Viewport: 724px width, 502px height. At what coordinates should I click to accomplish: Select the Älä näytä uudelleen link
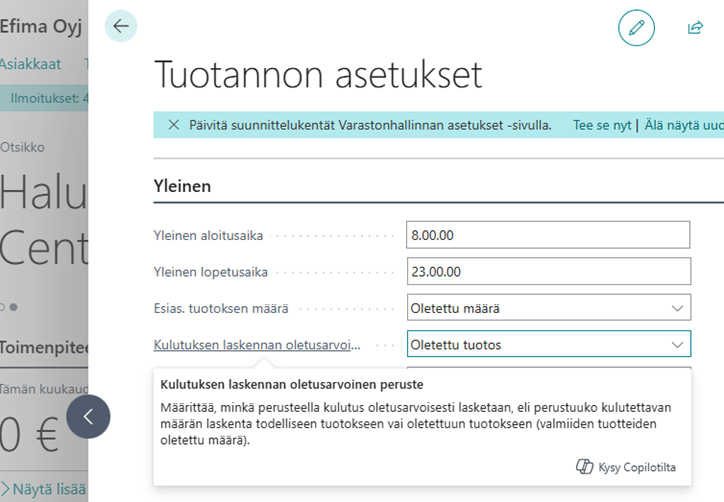pyautogui.click(x=682, y=125)
